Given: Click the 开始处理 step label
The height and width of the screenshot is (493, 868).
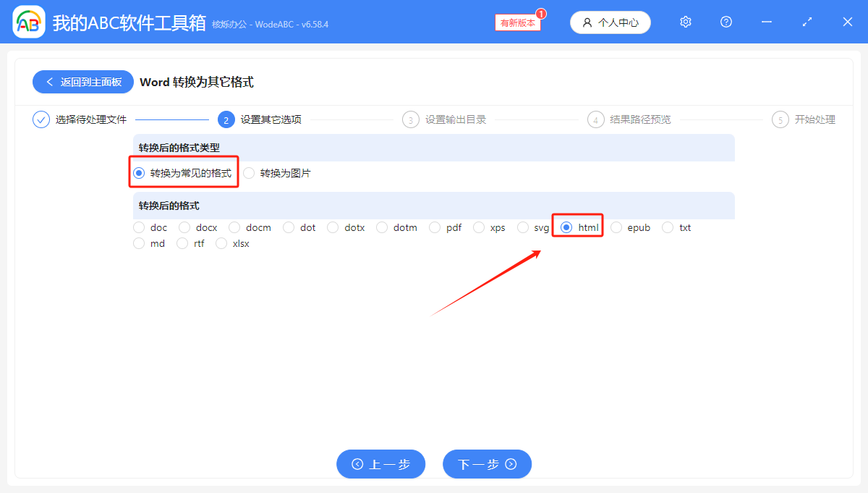Looking at the screenshot, I should tap(814, 119).
